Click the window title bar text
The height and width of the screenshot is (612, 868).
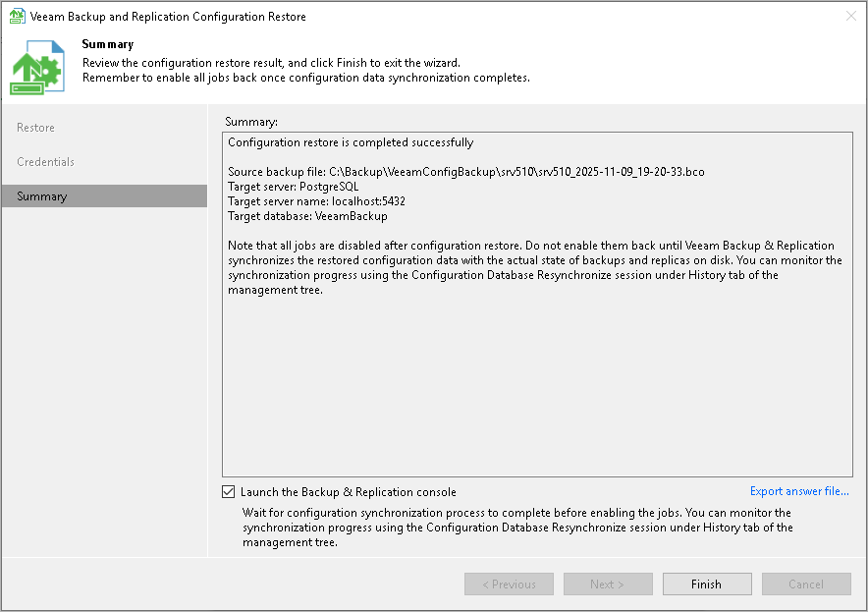click(x=168, y=17)
